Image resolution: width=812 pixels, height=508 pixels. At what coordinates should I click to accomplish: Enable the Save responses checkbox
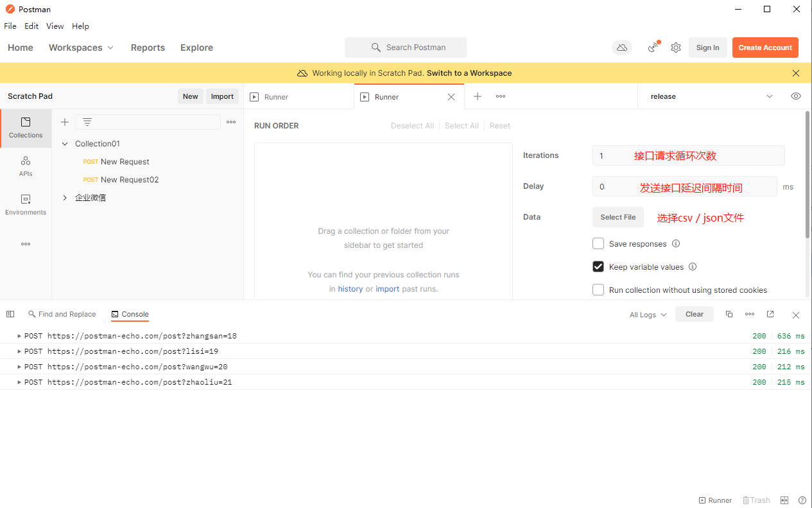pos(598,243)
